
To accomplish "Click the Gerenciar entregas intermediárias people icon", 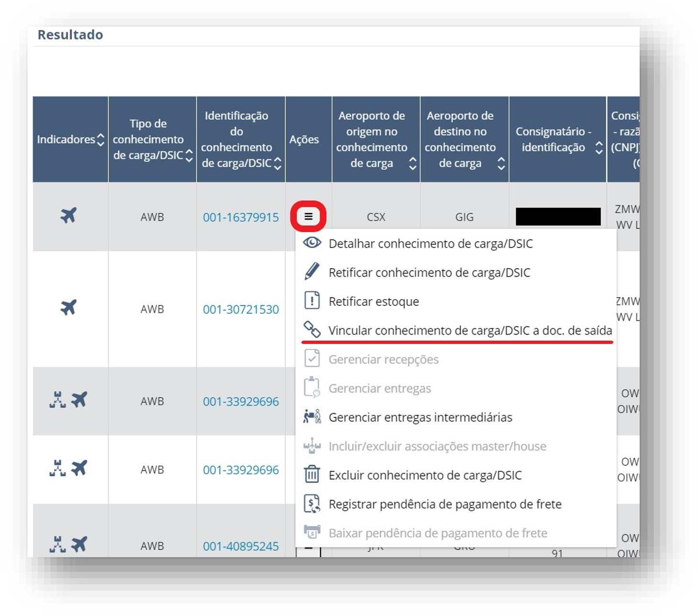I will coord(312,416).
